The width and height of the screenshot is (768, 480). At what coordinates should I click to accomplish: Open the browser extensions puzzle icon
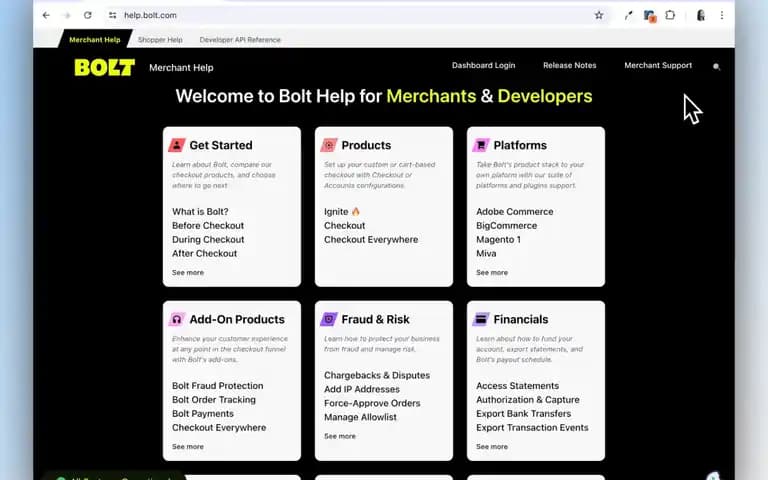(x=670, y=15)
